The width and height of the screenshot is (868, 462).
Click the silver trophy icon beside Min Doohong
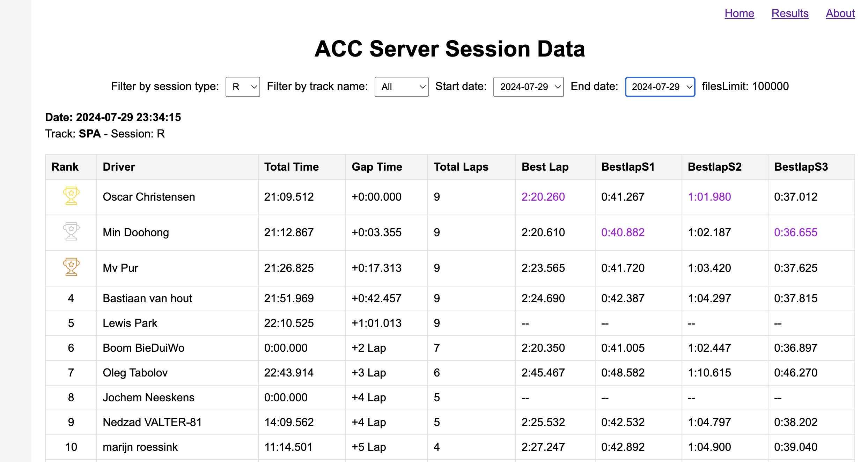71,232
